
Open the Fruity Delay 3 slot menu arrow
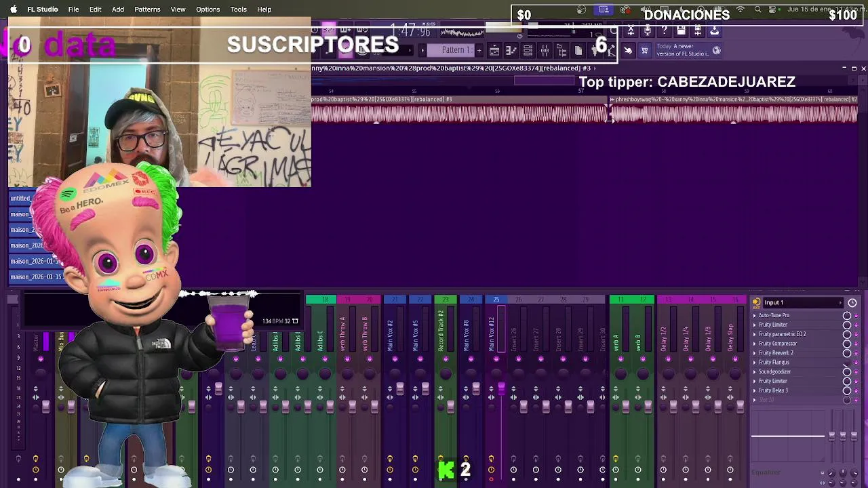pyautogui.click(x=754, y=390)
